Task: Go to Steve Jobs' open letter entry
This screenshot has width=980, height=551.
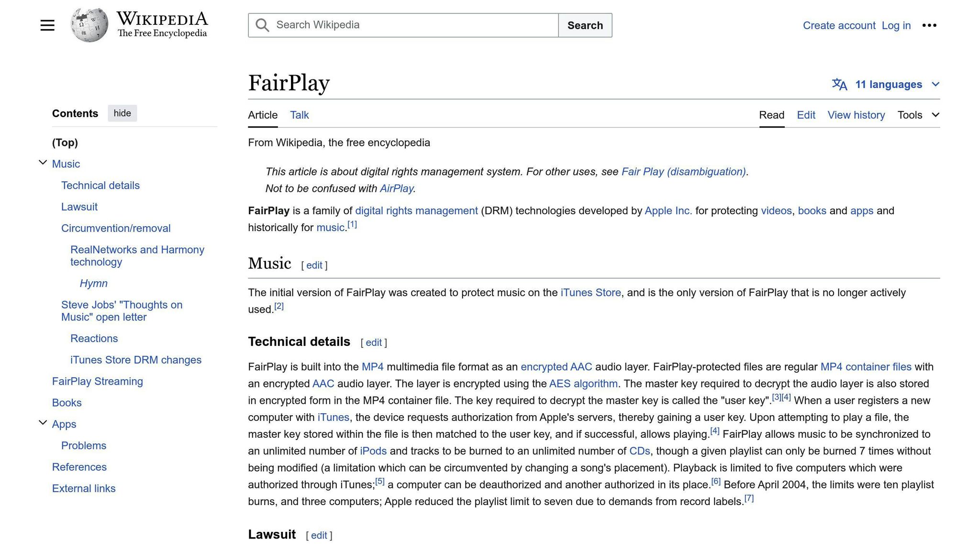Action: 122,311
